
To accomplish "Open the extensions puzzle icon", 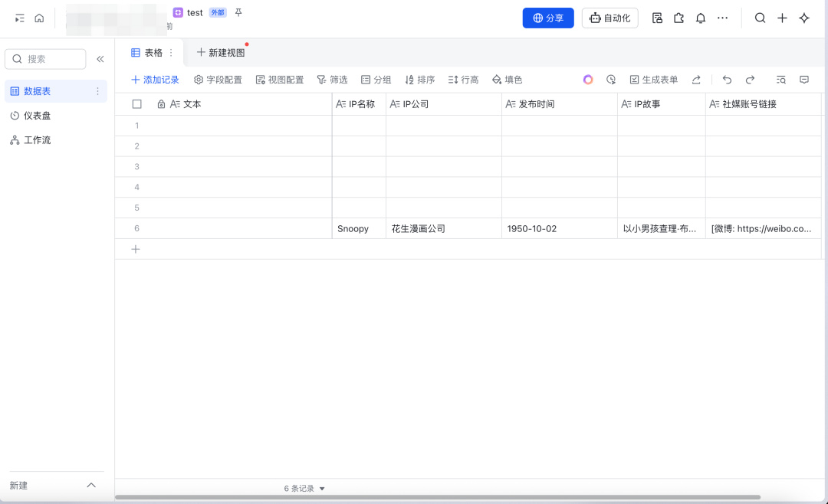I will tap(678, 18).
